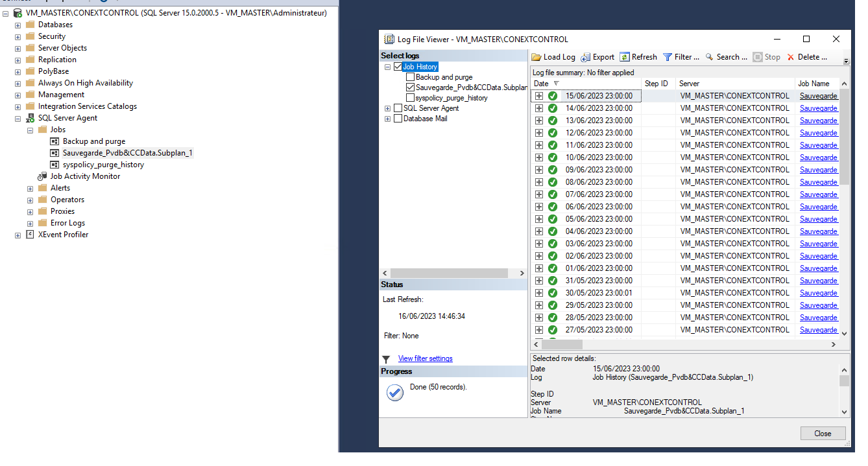Select XEvent Profiler node icon

[30, 235]
